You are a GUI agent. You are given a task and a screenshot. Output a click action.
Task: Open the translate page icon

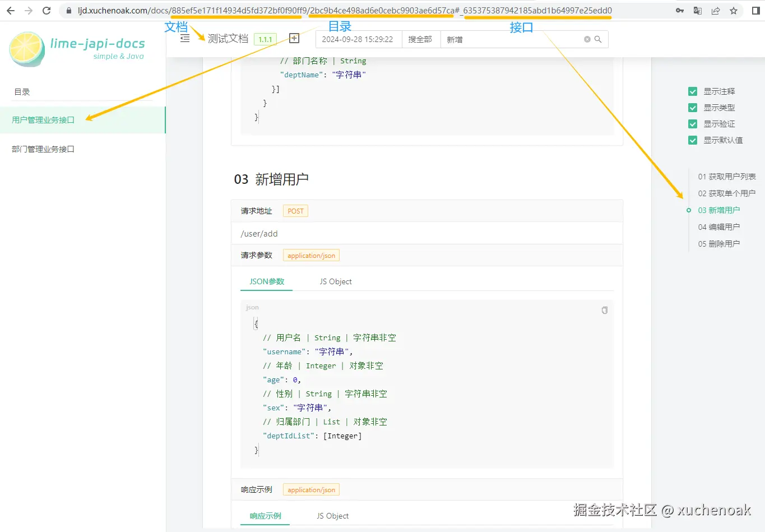coord(698,10)
